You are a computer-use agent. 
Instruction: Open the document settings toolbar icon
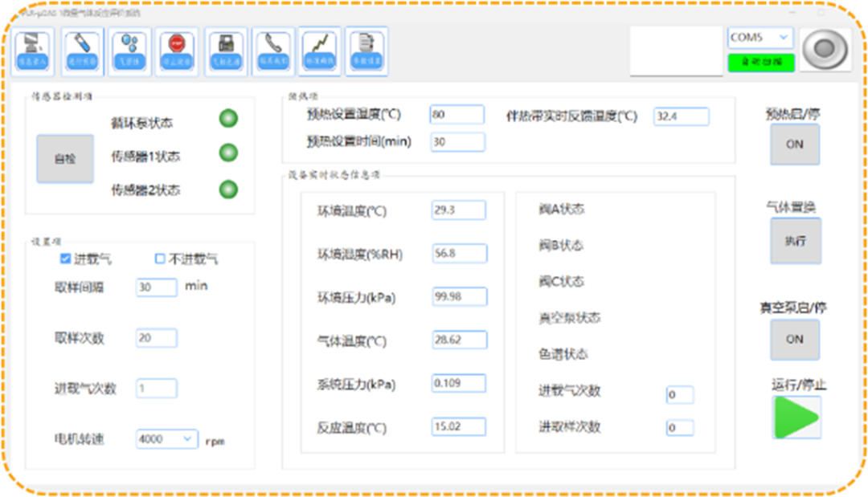point(366,51)
